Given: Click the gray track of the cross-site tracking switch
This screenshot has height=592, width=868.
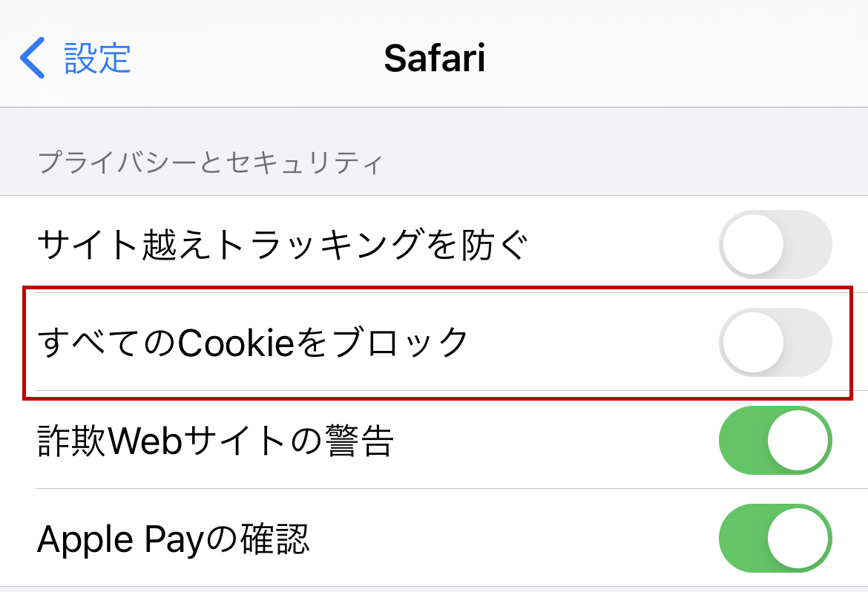Looking at the screenshot, I should coord(809,244).
